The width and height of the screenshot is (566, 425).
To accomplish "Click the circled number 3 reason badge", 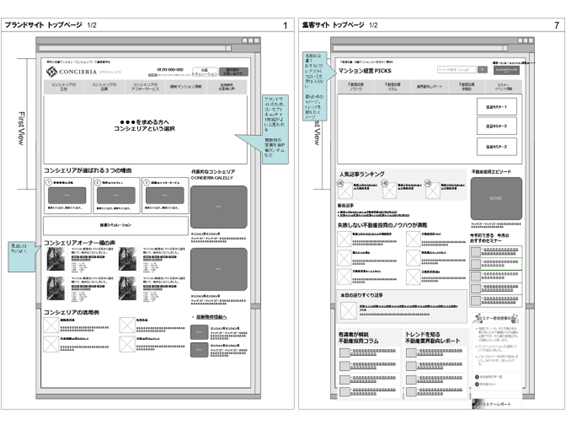I will [147, 182].
